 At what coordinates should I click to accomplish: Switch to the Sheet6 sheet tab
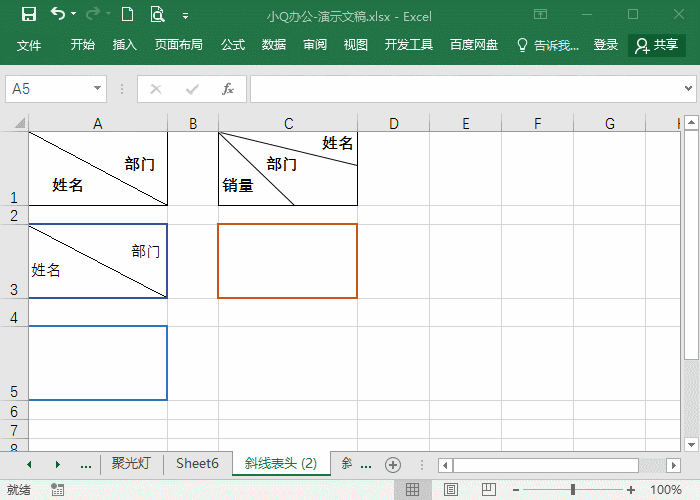197,463
